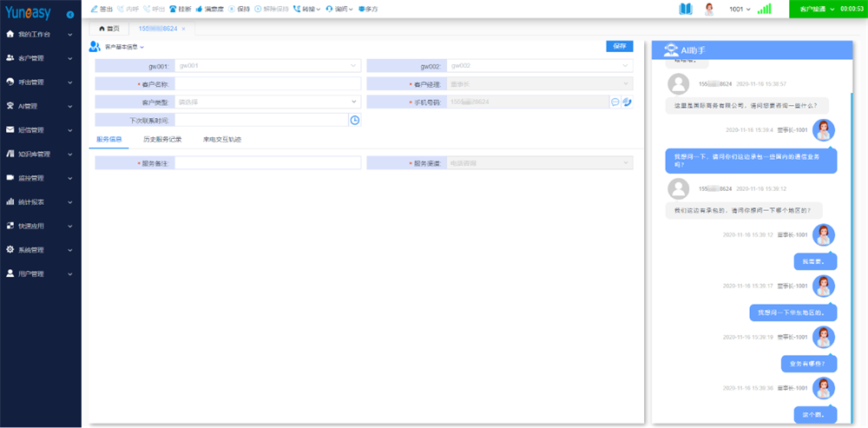Screen dimensions: 868x428
Task: Click the dial phone icon beside 手机号码
Action: [x=628, y=102]
